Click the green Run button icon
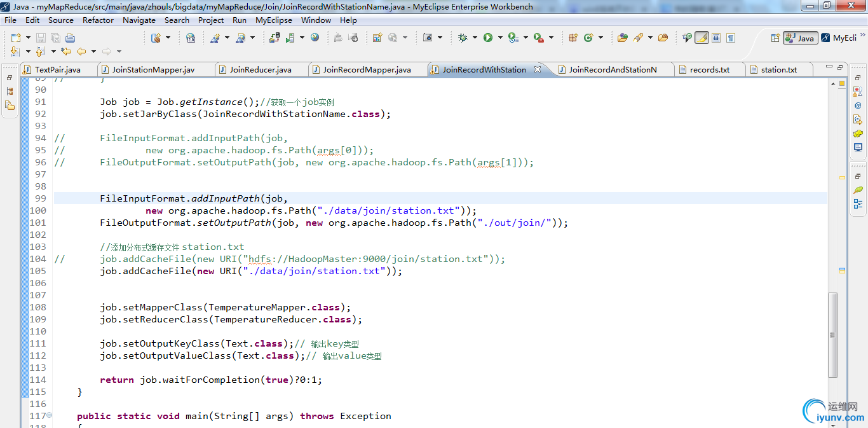The width and height of the screenshot is (868, 428). [x=488, y=38]
